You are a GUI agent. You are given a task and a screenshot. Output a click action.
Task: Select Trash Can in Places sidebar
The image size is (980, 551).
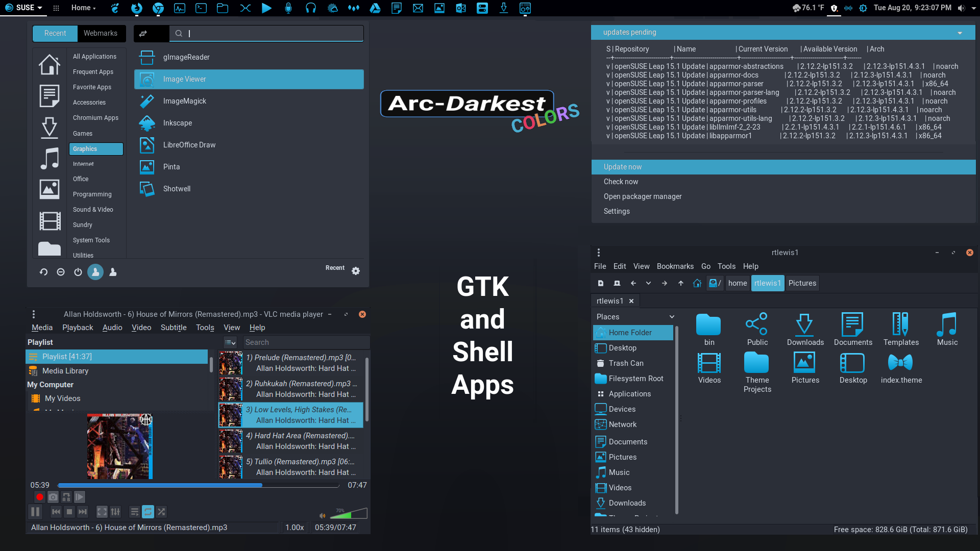coord(633,363)
